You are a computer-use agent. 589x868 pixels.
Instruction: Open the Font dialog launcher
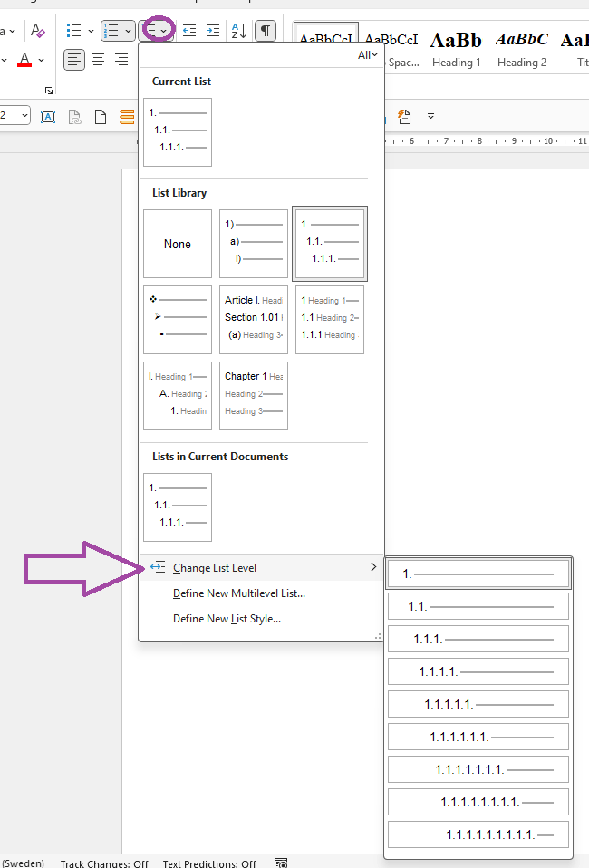(x=49, y=91)
